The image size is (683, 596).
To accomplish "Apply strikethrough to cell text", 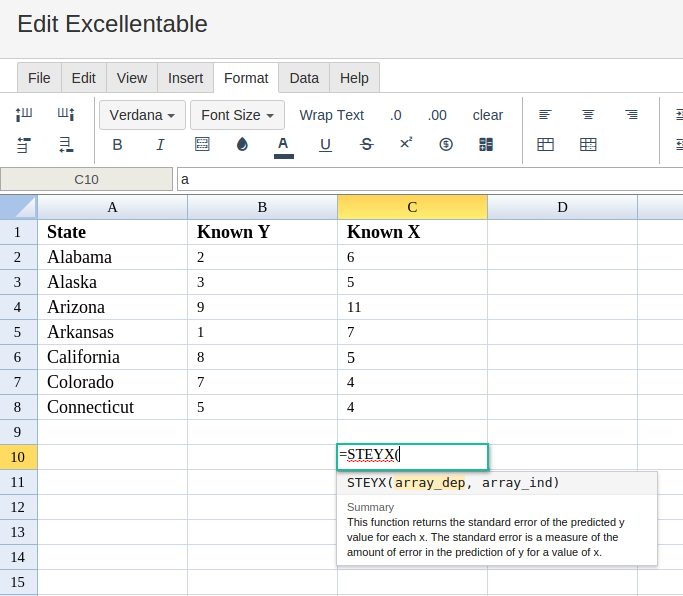I will point(367,145).
